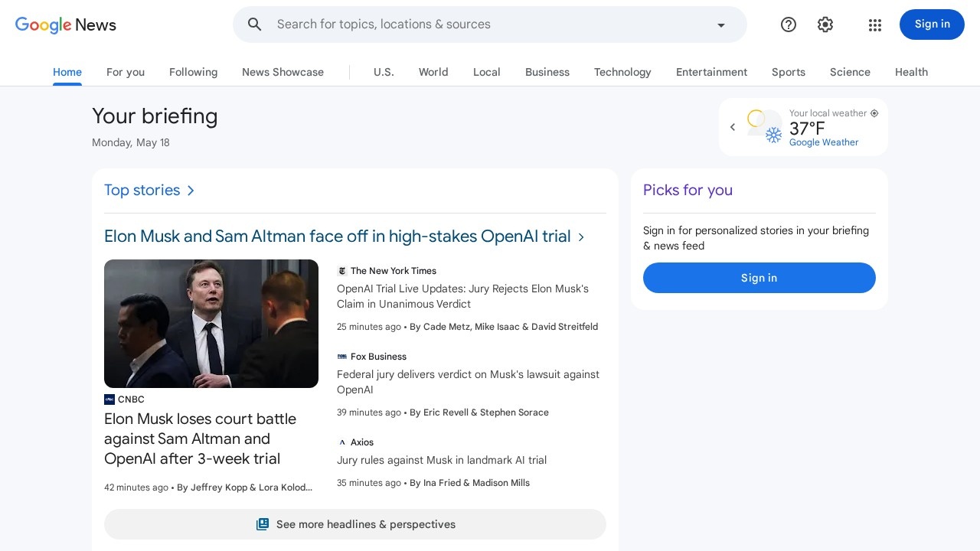Click the Axios source icon
980x551 pixels.
pyautogui.click(x=342, y=442)
